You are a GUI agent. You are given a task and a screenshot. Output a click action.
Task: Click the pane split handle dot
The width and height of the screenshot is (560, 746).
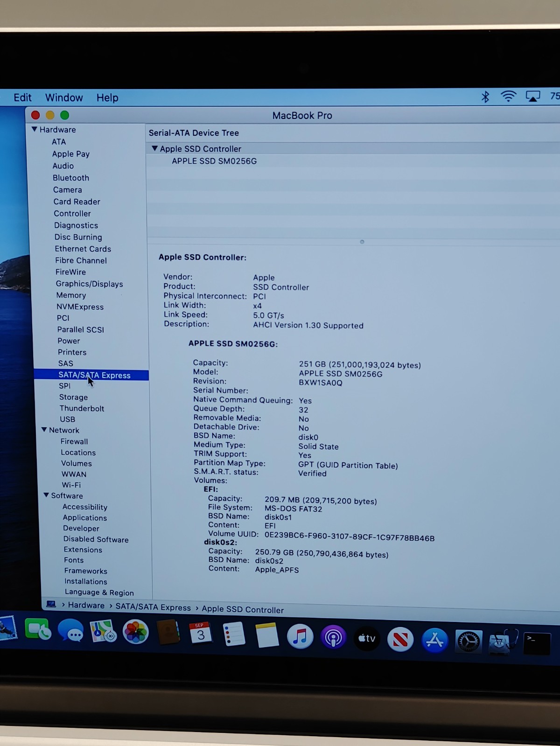[x=362, y=242]
